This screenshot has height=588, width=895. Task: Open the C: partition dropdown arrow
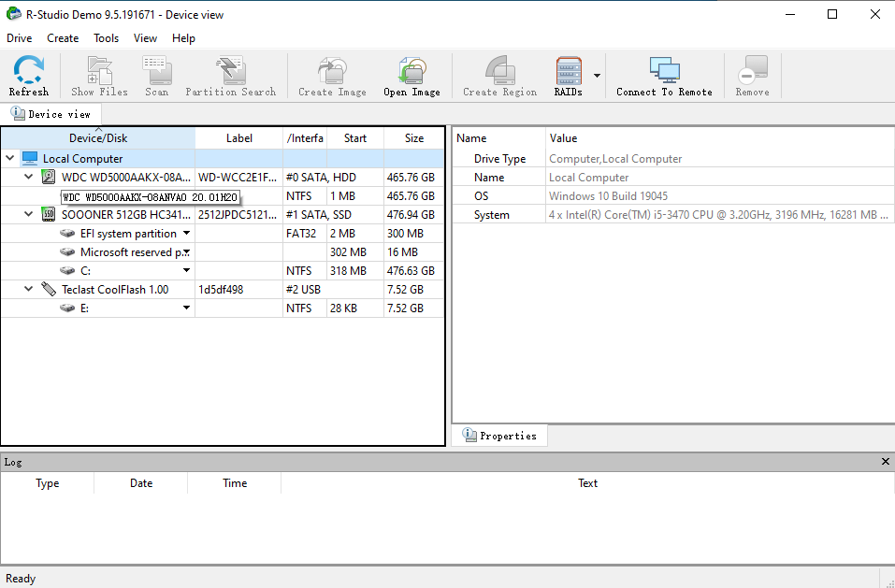tap(186, 270)
